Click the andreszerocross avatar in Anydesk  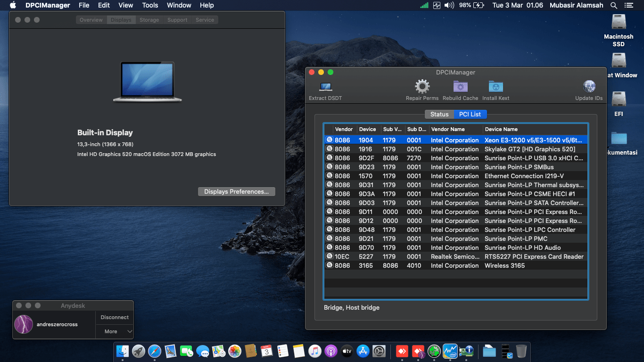(24, 324)
